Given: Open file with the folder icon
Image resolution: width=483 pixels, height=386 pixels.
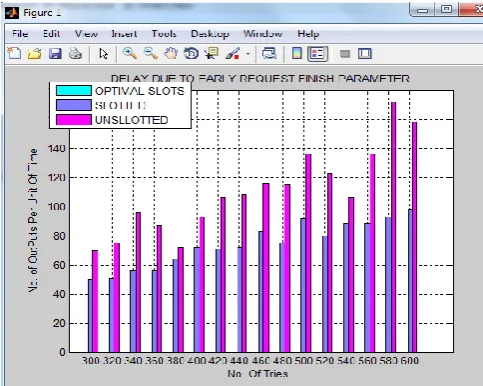Looking at the screenshot, I should 34,54.
